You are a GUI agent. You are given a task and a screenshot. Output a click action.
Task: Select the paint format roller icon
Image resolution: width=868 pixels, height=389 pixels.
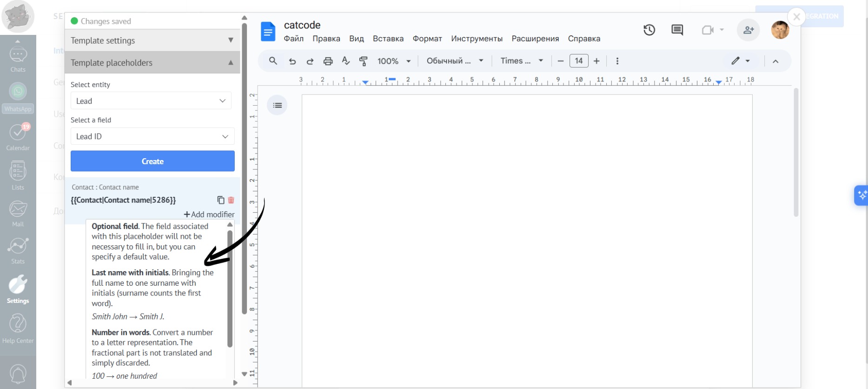pyautogui.click(x=364, y=61)
